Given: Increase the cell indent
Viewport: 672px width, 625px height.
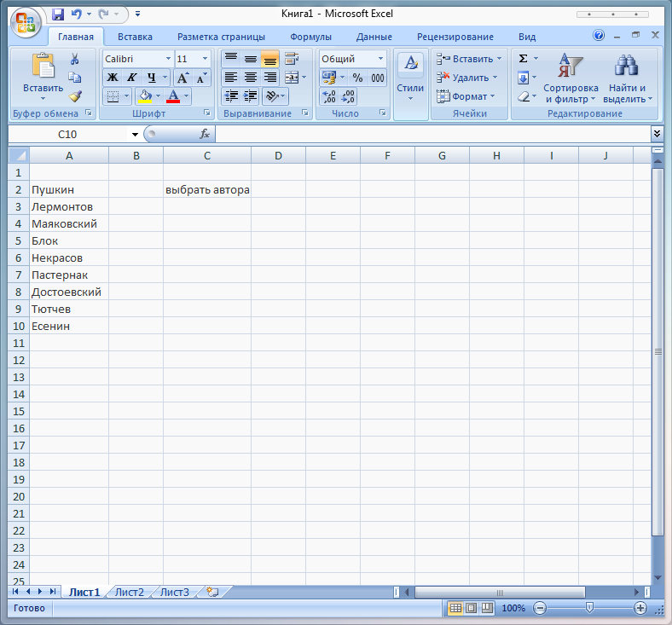Looking at the screenshot, I should tap(250, 96).
